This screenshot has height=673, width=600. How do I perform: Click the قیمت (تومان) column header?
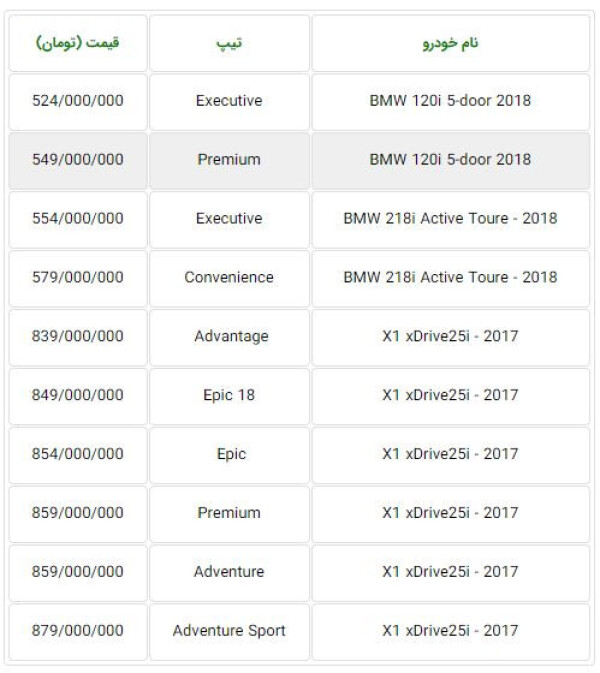click(x=78, y=43)
